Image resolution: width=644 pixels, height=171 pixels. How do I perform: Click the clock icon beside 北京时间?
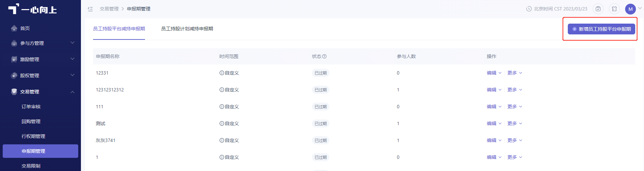point(529,9)
